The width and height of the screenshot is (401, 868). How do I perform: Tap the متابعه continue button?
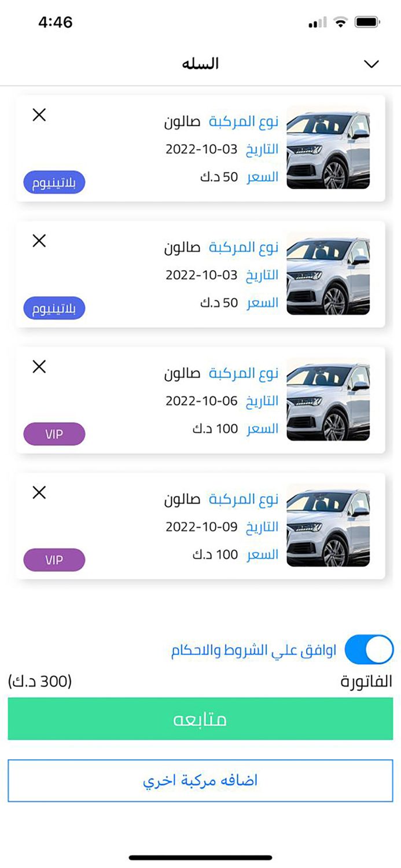200,719
